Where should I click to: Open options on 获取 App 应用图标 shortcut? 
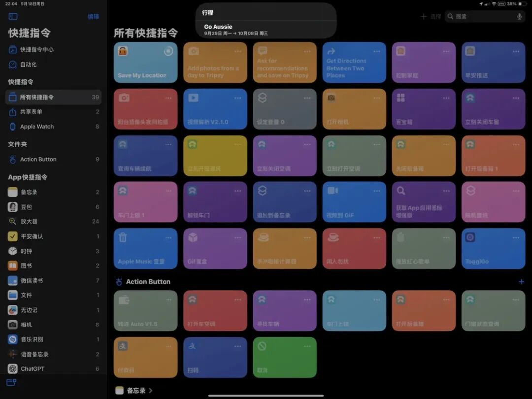tap(446, 191)
